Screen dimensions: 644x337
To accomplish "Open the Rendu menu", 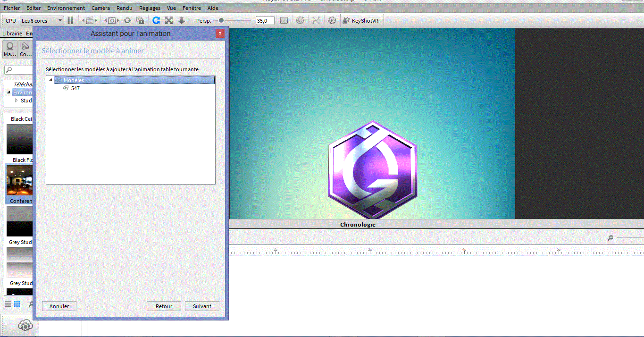I will pos(125,8).
